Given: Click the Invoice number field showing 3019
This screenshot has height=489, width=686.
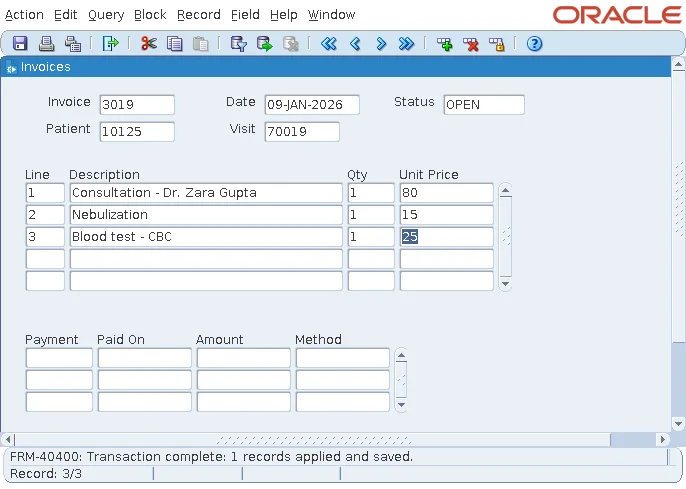Looking at the screenshot, I should [x=137, y=105].
